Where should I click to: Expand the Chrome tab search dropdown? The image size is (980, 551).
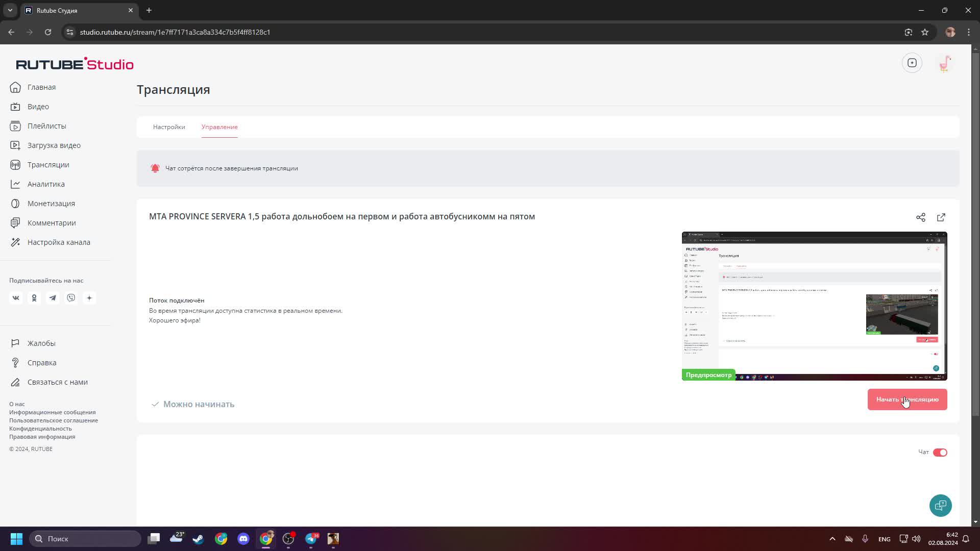tap(10, 10)
